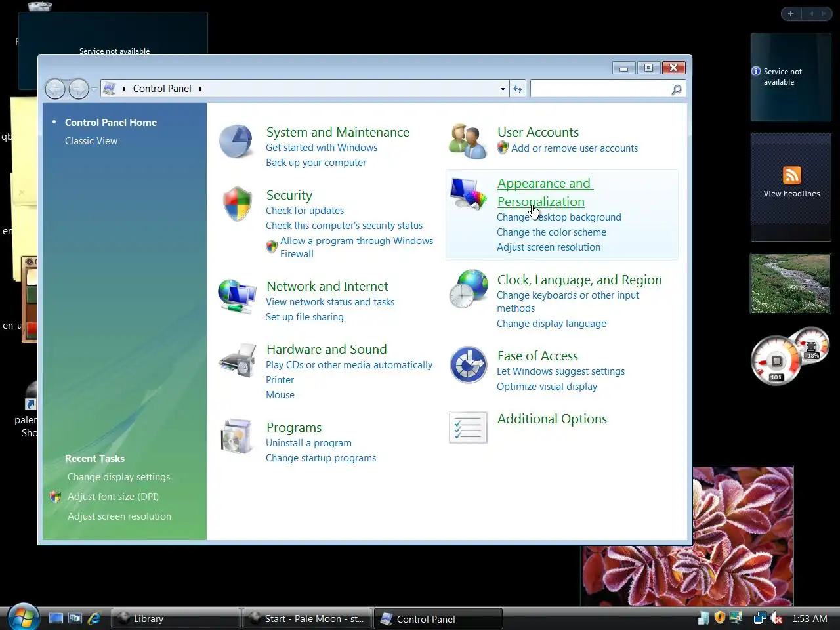Click Change startup programs
The height and width of the screenshot is (630, 840).
click(321, 458)
